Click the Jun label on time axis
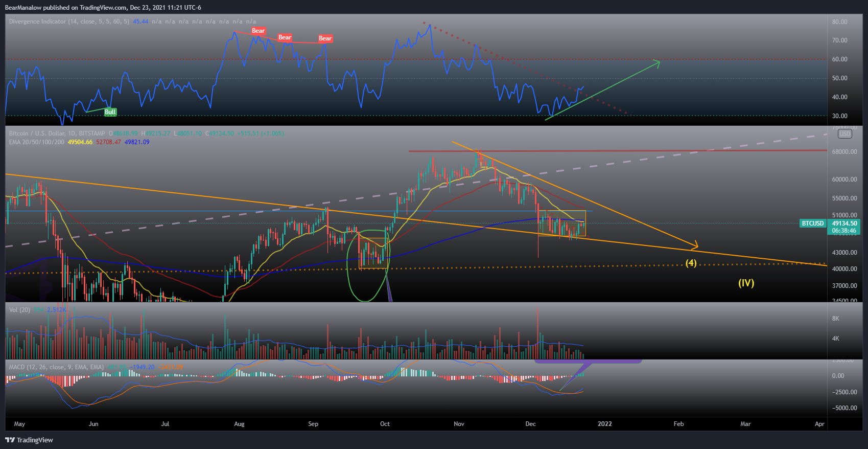Viewport: 868px width, 449px height. (x=93, y=424)
